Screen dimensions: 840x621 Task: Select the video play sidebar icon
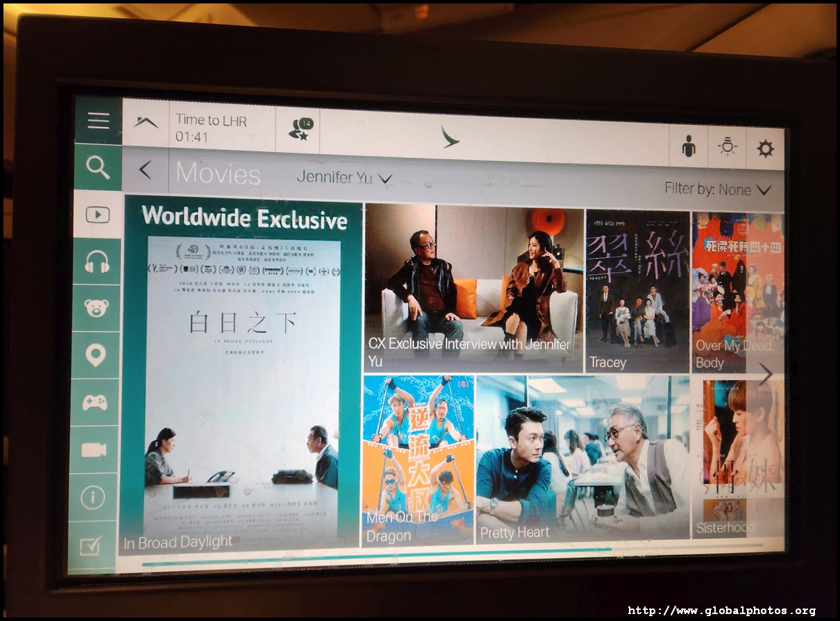[97, 214]
